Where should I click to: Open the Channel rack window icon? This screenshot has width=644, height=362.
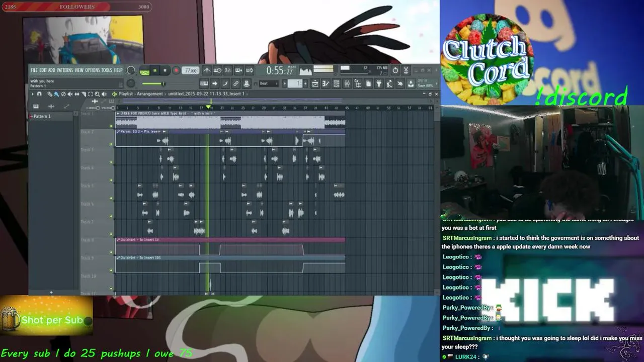[x=337, y=83]
